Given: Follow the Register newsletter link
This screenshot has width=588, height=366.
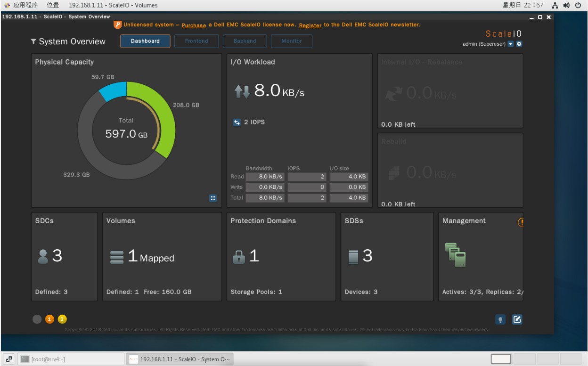Looking at the screenshot, I should point(310,25).
